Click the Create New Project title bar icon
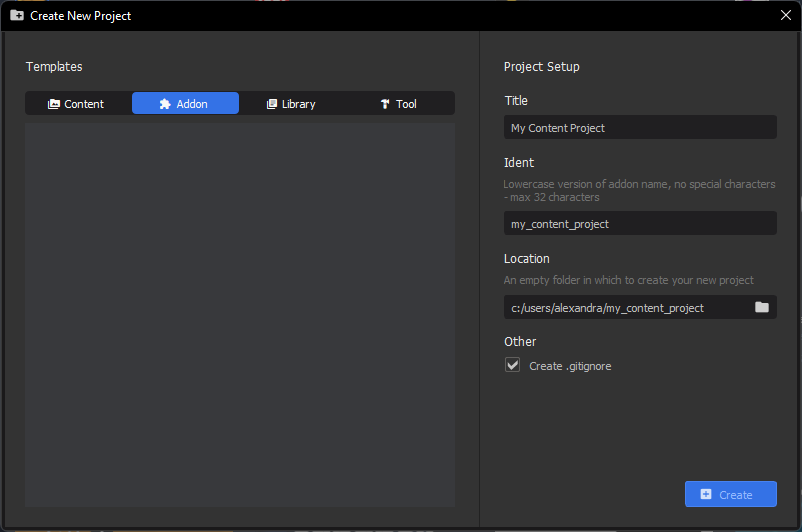Screen dimensions: 802x532 click(17, 15)
